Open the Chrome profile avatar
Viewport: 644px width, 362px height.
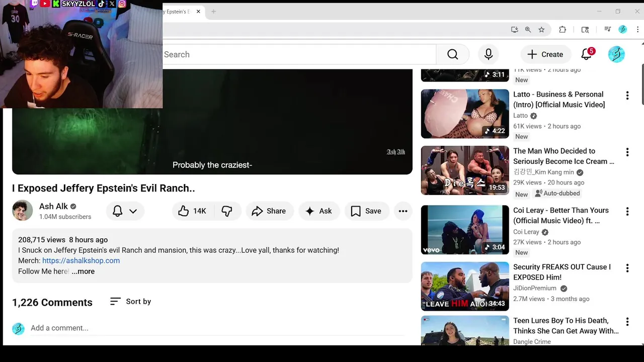tap(622, 30)
